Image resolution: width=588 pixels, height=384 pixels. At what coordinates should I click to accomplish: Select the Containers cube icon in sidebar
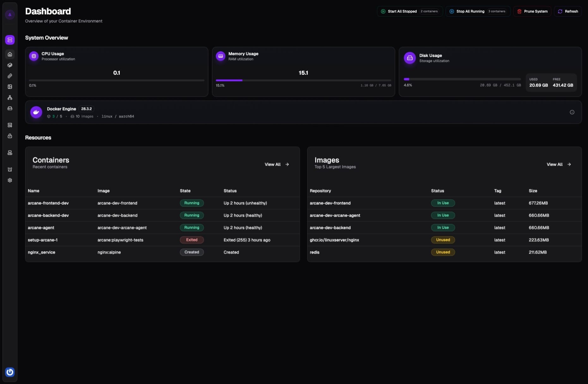click(x=10, y=65)
